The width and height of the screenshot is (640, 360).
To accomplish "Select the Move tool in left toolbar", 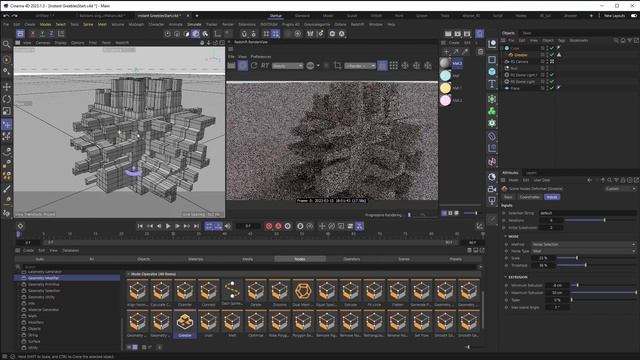I will (7, 87).
